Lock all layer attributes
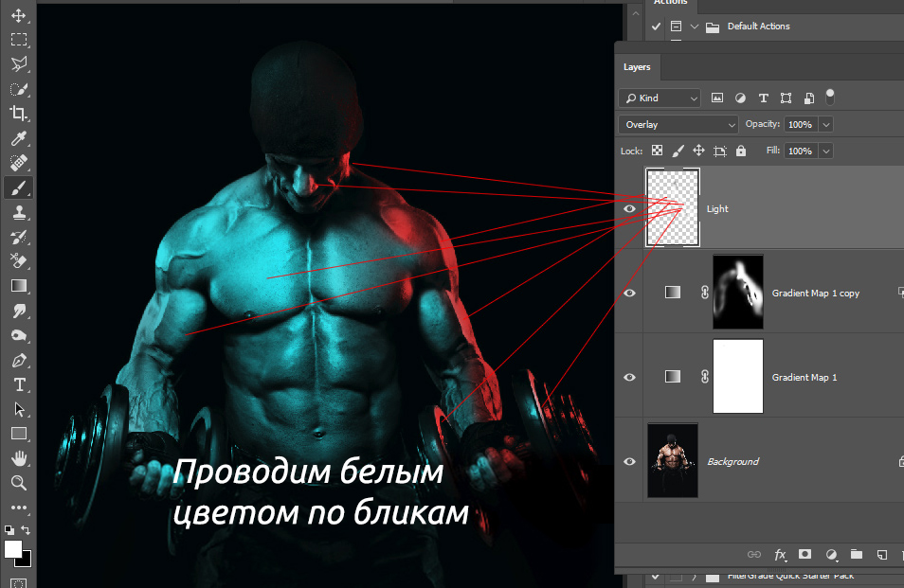This screenshot has width=904, height=588. [741, 151]
